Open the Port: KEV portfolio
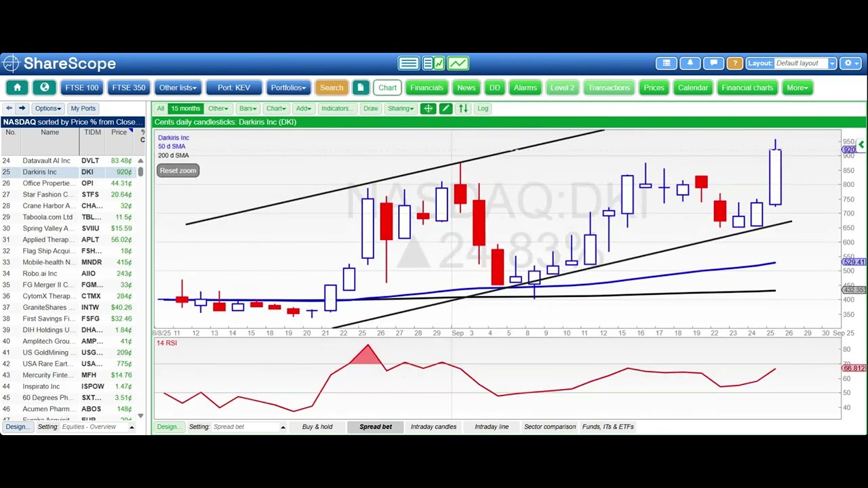 point(234,87)
